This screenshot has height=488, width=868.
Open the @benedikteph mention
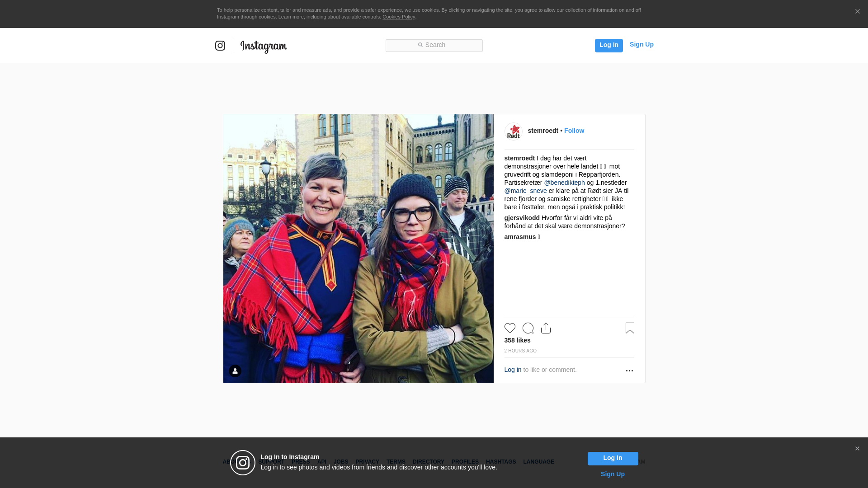click(564, 183)
